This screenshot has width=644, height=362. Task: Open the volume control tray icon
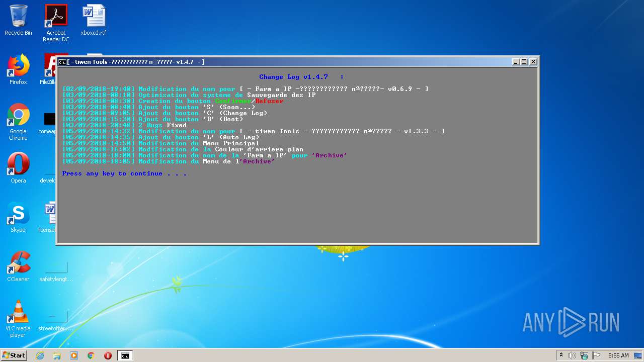pyautogui.click(x=572, y=355)
